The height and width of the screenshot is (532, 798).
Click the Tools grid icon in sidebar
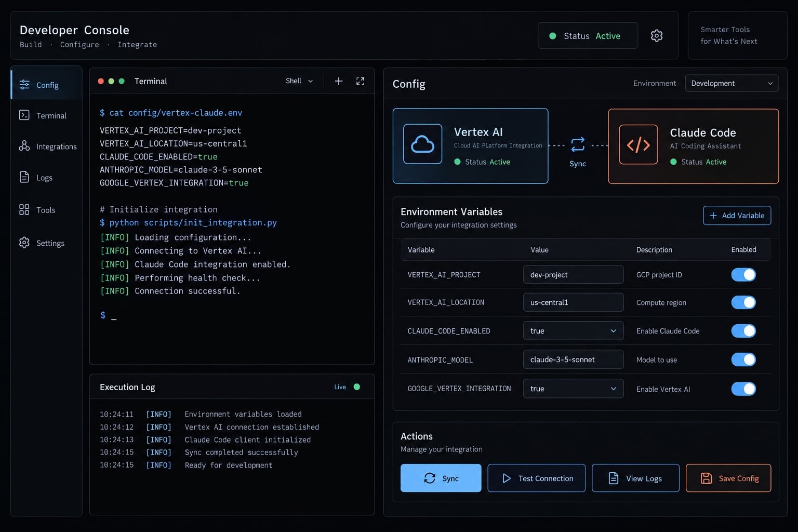click(x=24, y=210)
